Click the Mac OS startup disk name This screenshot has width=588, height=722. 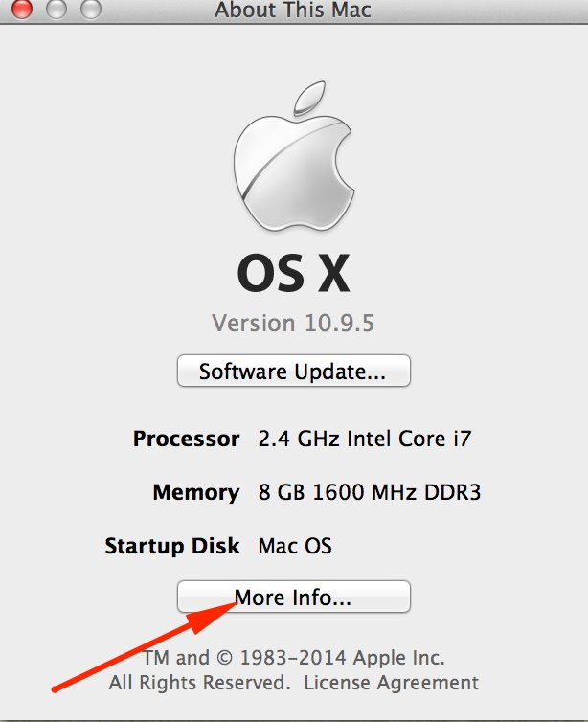tap(295, 547)
